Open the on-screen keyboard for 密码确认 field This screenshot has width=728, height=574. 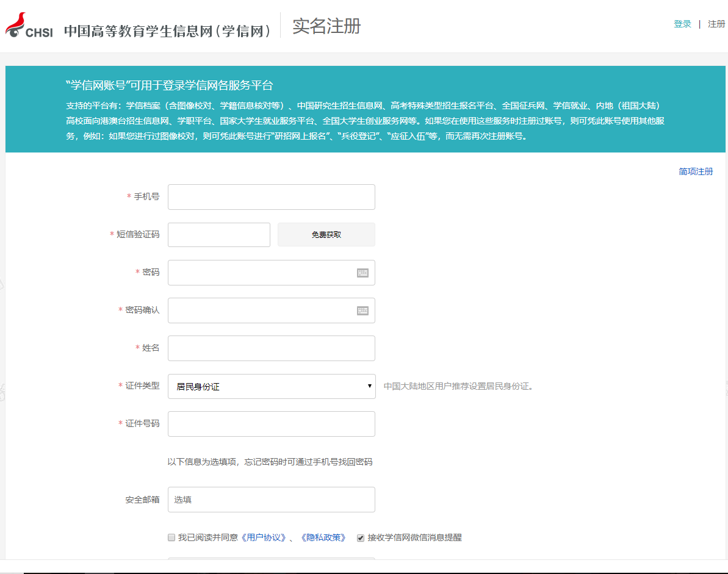click(x=363, y=310)
